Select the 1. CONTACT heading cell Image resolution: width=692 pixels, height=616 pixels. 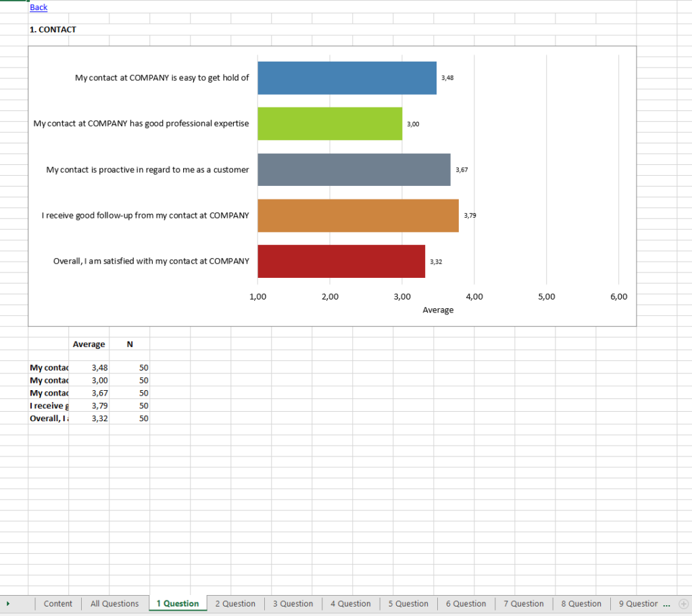(x=53, y=29)
